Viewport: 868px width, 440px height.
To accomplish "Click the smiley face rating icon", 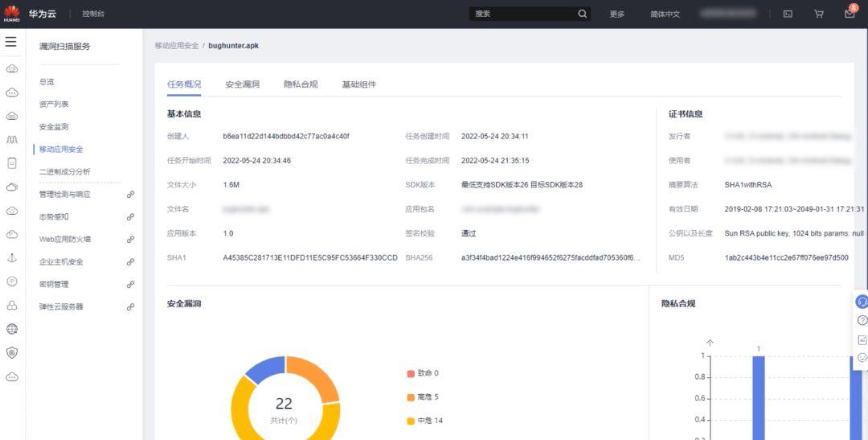I will point(862,357).
